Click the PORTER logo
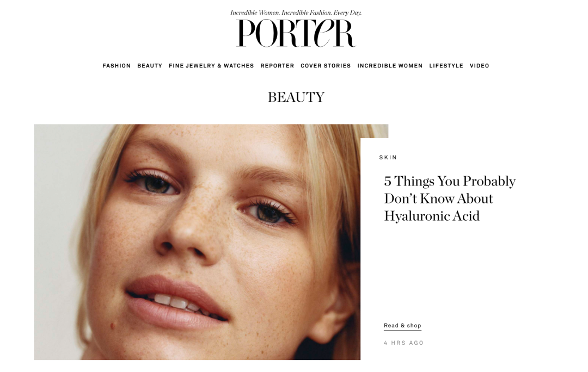 tap(296, 33)
